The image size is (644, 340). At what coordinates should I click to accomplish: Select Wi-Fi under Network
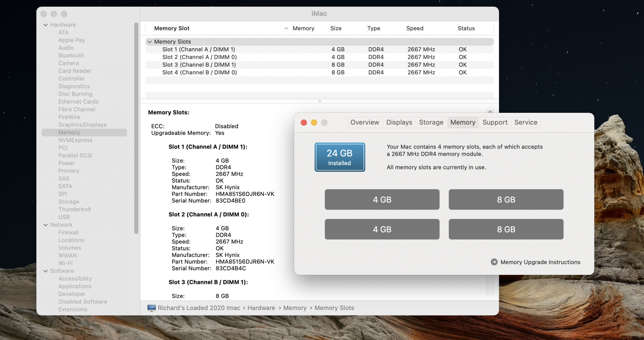pos(66,263)
